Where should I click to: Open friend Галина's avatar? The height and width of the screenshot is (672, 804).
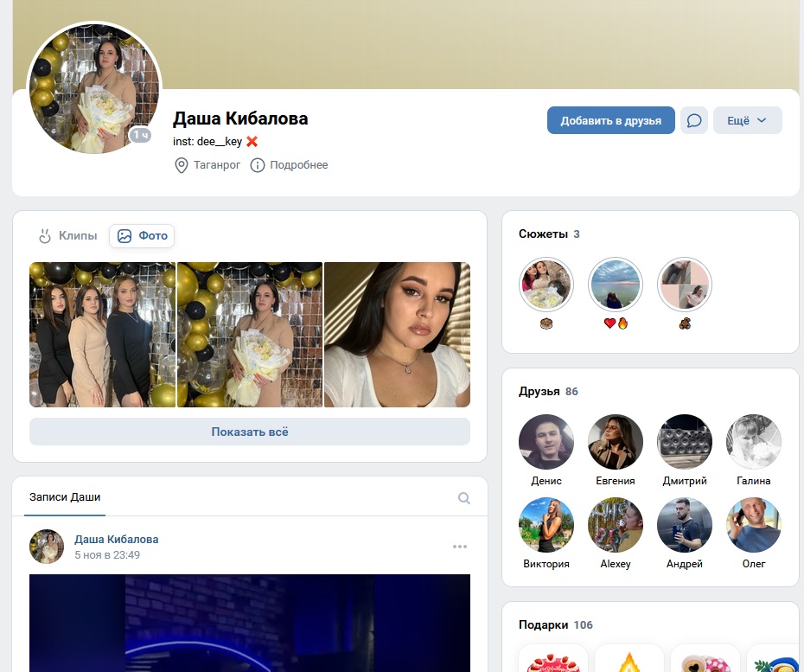(754, 442)
